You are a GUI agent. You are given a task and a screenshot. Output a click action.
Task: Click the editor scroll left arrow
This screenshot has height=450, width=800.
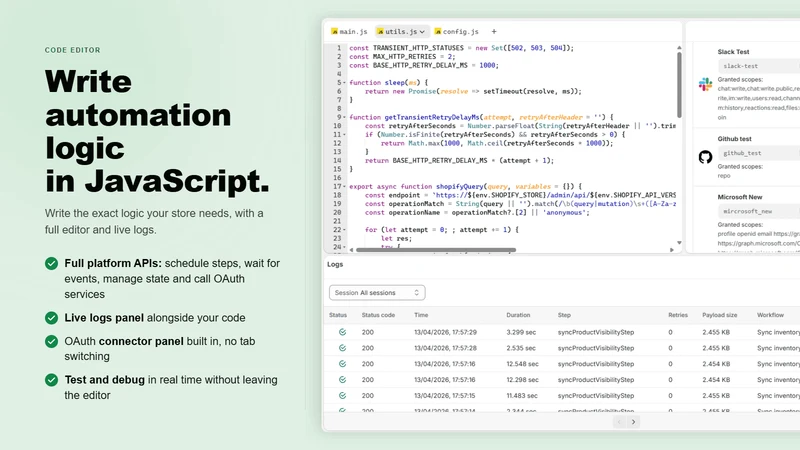click(x=351, y=250)
